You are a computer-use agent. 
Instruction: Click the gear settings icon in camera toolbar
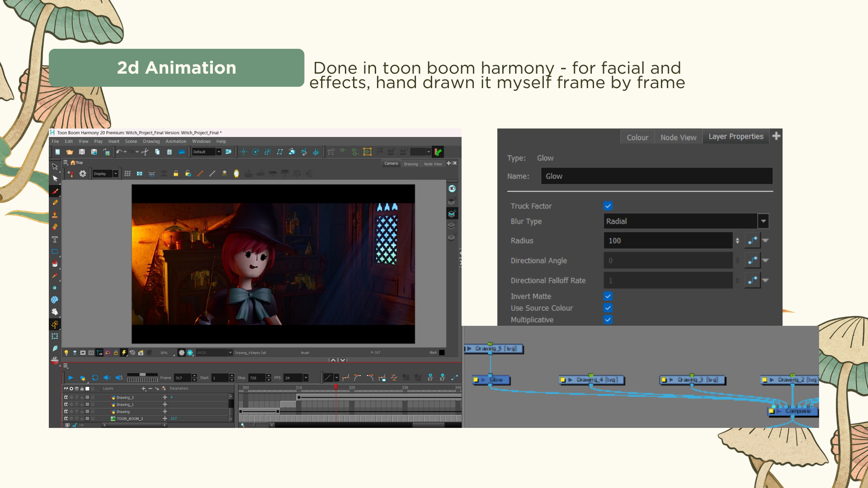pos(83,174)
